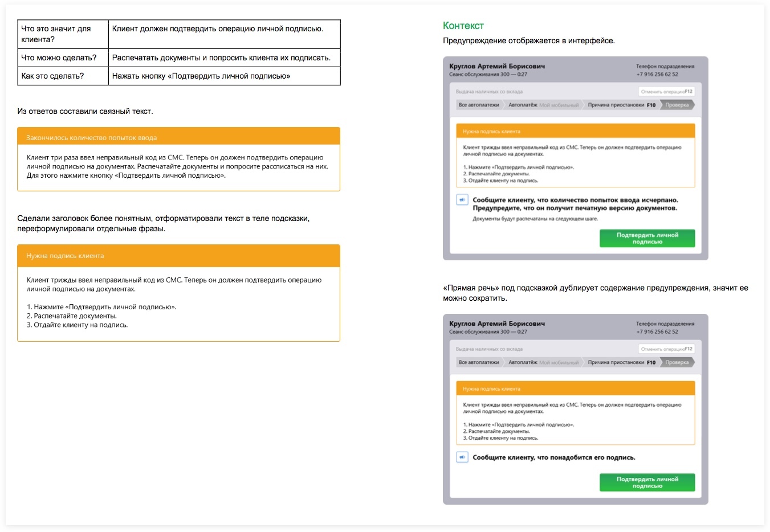Click 'Проверка' step in second mockup

tap(677, 362)
